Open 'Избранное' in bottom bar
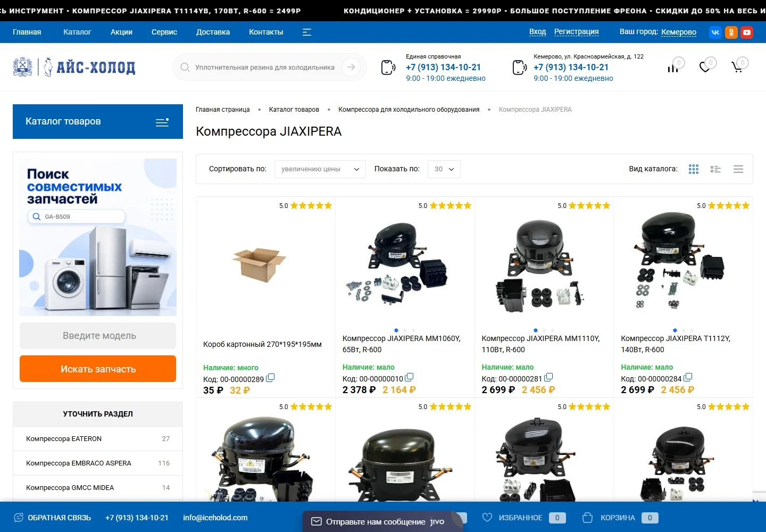Screen dimensions: 766x532 pyautogui.click(x=523, y=518)
